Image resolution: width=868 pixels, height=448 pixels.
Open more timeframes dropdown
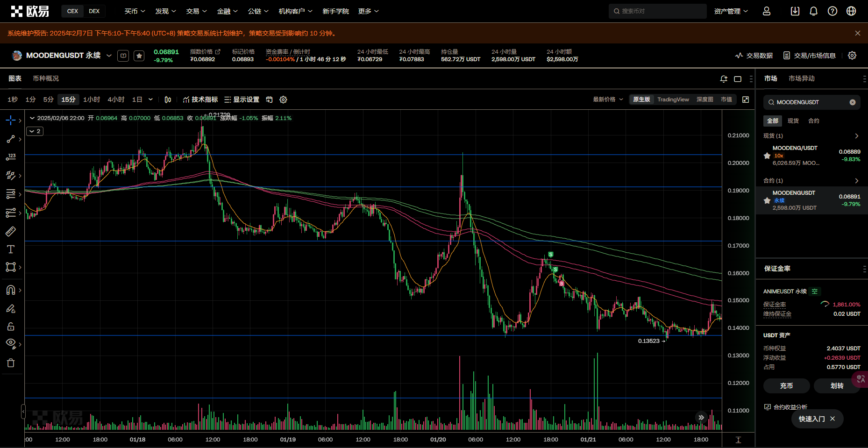[x=150, y=100]
